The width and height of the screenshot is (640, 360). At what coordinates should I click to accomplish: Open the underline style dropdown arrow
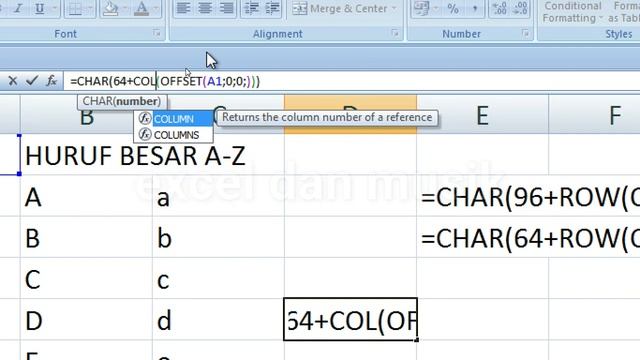tap(54, 8)
